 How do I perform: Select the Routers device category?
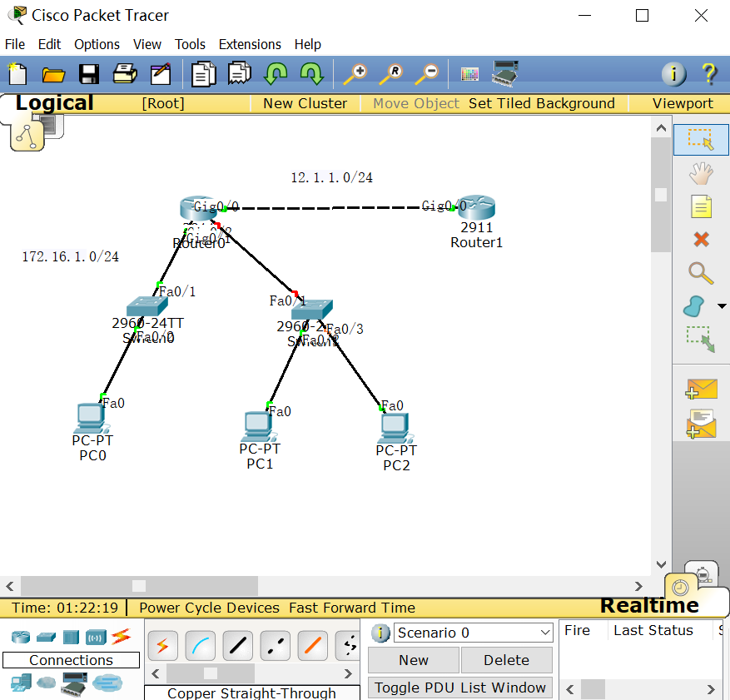[21, 636]
